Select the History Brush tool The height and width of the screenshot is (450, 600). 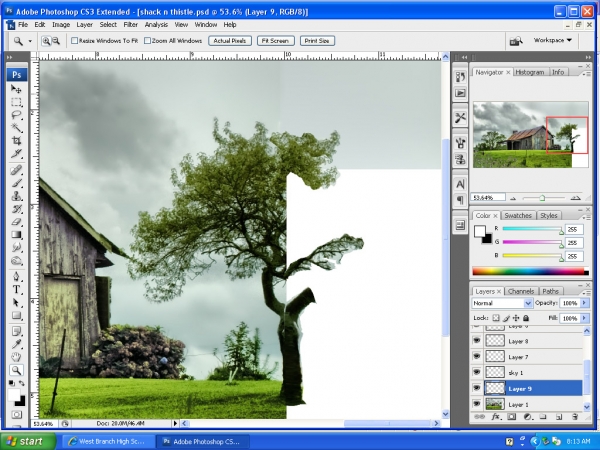16,209
